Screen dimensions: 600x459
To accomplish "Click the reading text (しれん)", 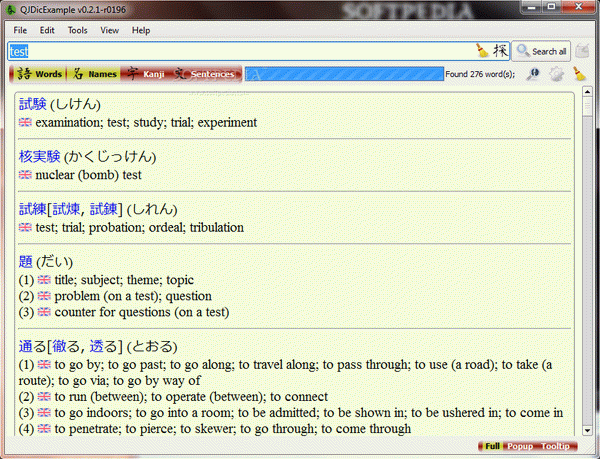I will [152, 210].
